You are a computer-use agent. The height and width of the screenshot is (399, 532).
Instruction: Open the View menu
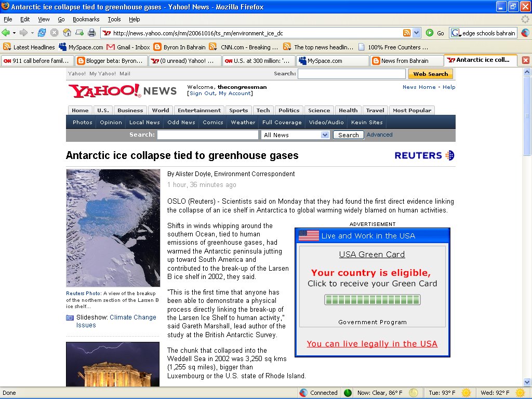coord(44,19)
